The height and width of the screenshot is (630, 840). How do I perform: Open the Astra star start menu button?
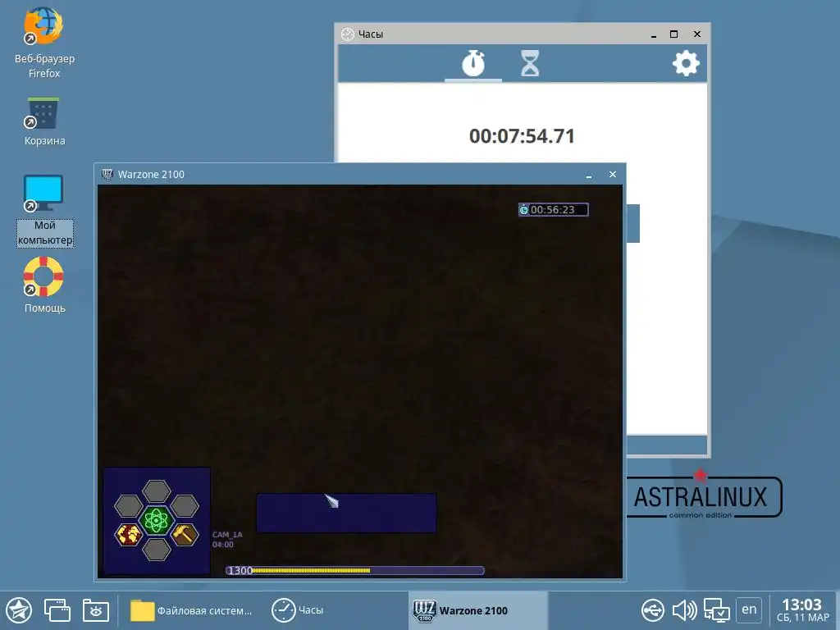pyautogui.click(x=19, y=610)
